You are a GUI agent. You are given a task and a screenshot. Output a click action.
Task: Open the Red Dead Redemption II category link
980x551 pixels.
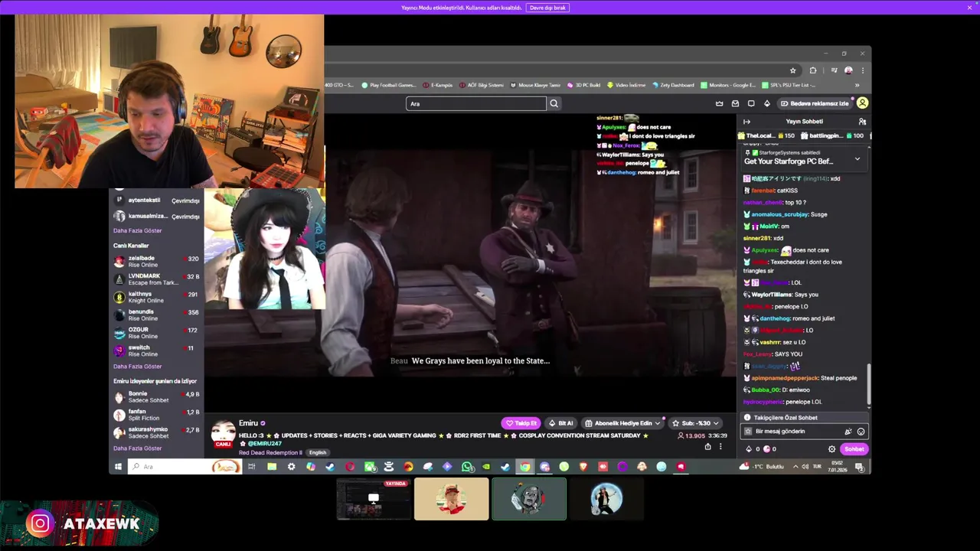(x=270, y=453)
